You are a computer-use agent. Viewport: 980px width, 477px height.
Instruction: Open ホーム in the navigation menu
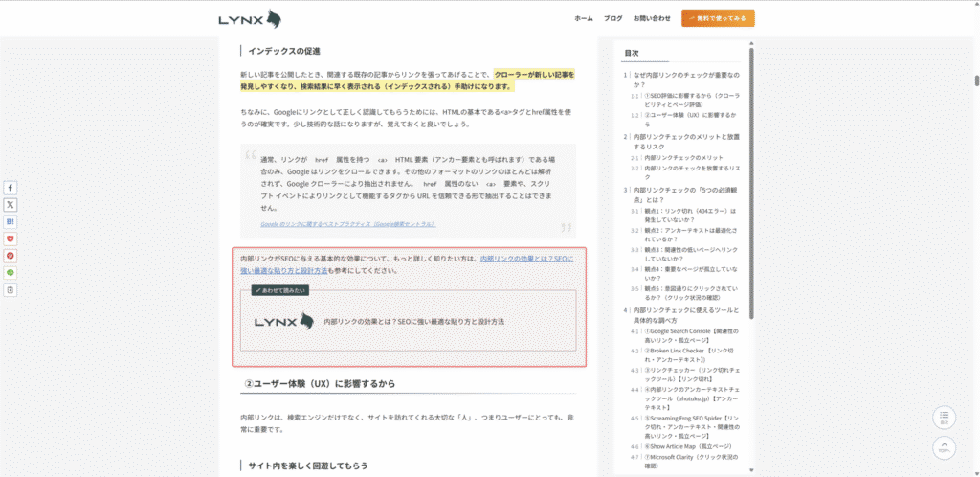pos(583,18)
